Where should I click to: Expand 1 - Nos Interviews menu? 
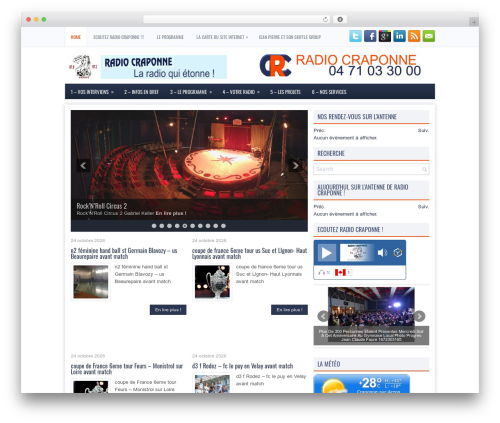coord(92,92)
